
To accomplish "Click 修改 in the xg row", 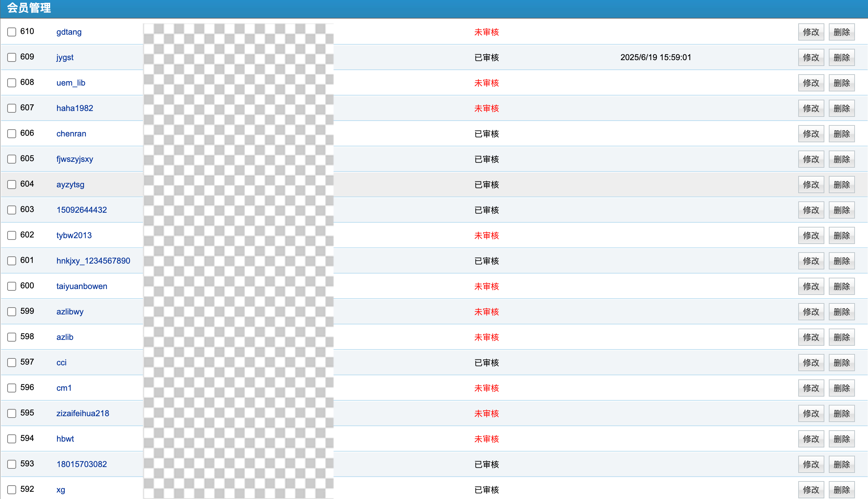I will [811, 490].
